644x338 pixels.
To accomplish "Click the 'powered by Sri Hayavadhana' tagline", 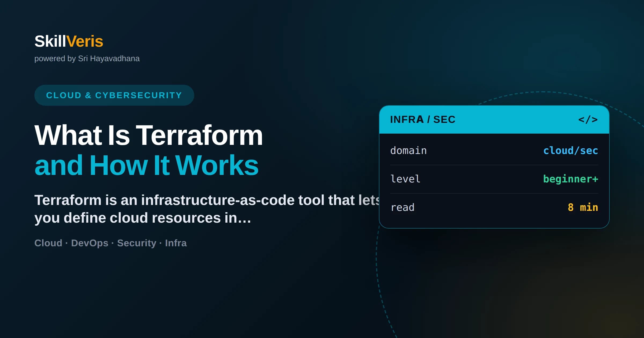I will pyautogui.click(x=87, y=58).
